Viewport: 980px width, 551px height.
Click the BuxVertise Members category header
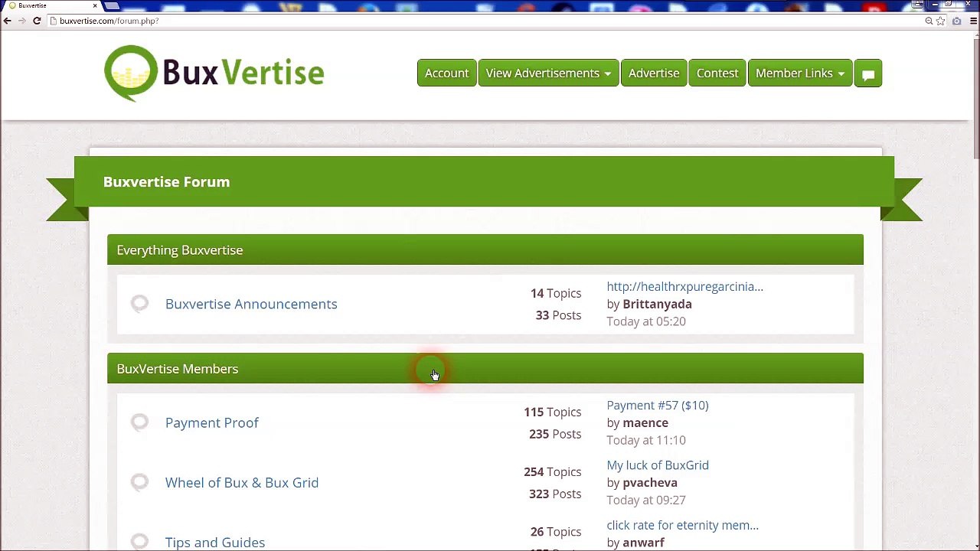[x=485, y=368]
